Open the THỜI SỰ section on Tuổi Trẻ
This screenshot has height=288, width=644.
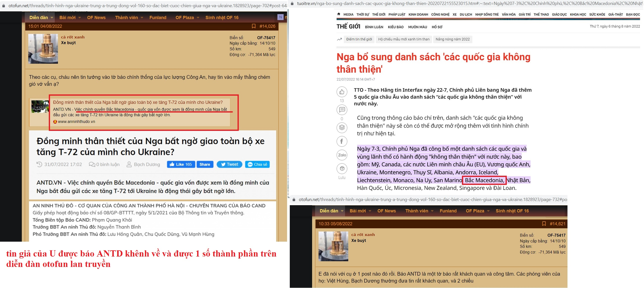pyautogui.click(x=363, y=14)
